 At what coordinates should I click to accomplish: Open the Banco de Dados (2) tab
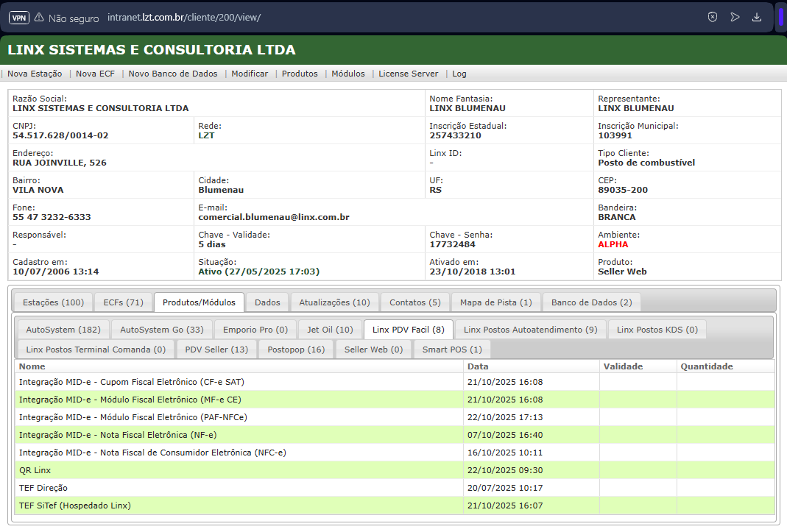point(592,302)
